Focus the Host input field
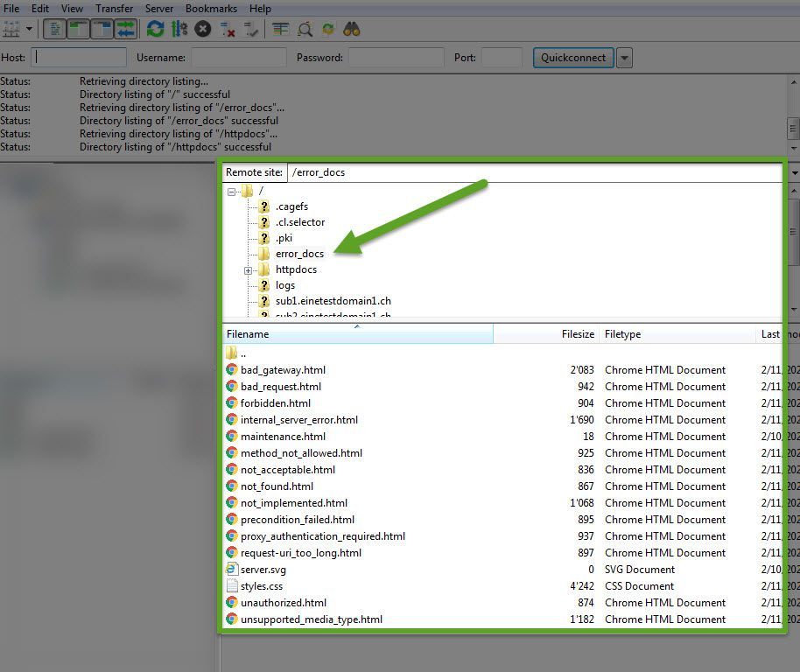Image resolution: width=800 pixels, height=672 pixels. click(79, 57)
